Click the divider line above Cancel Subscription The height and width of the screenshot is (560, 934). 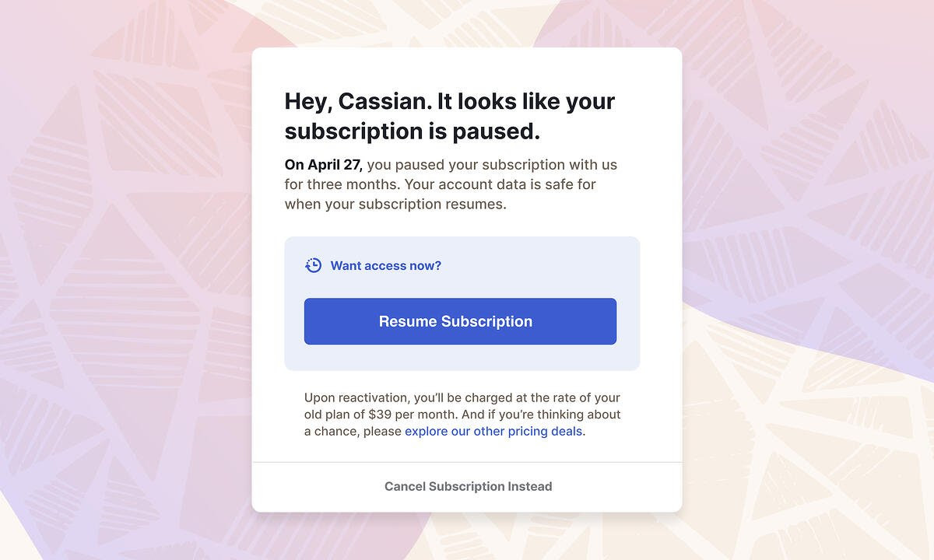(x=467, y=462)
